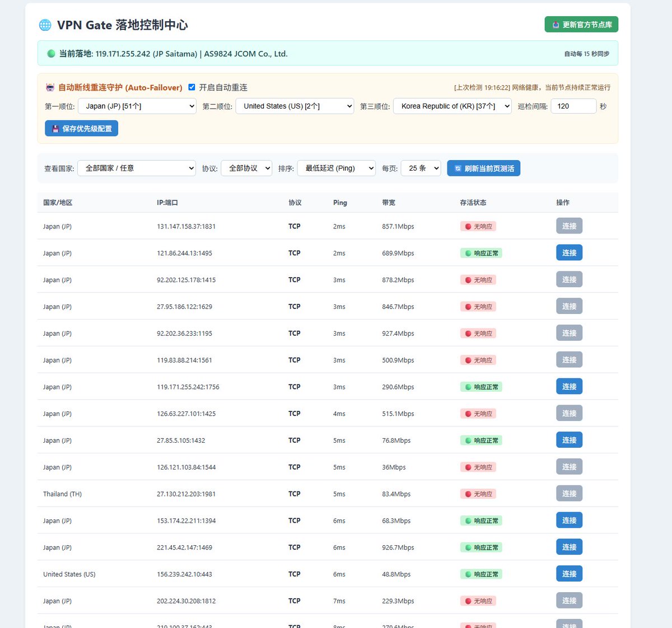This screenshot has width=672, height=628.
Task: Click the green current-node status dot
Action: (51, 54)
